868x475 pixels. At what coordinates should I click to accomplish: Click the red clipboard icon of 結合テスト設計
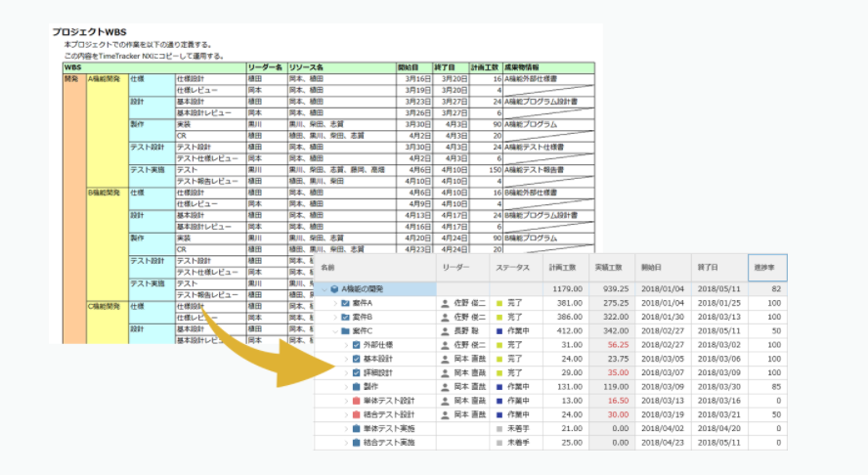tap(357, 414)
